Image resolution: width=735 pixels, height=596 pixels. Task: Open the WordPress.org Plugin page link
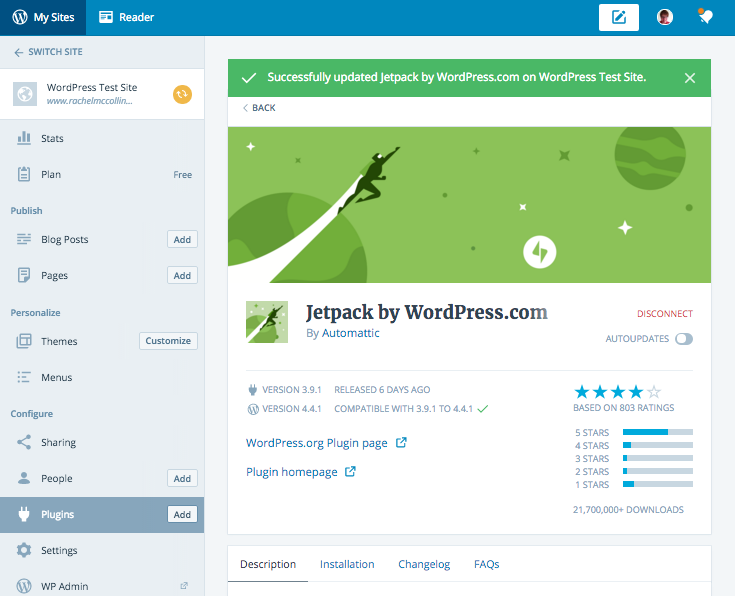tap(317, 443)
